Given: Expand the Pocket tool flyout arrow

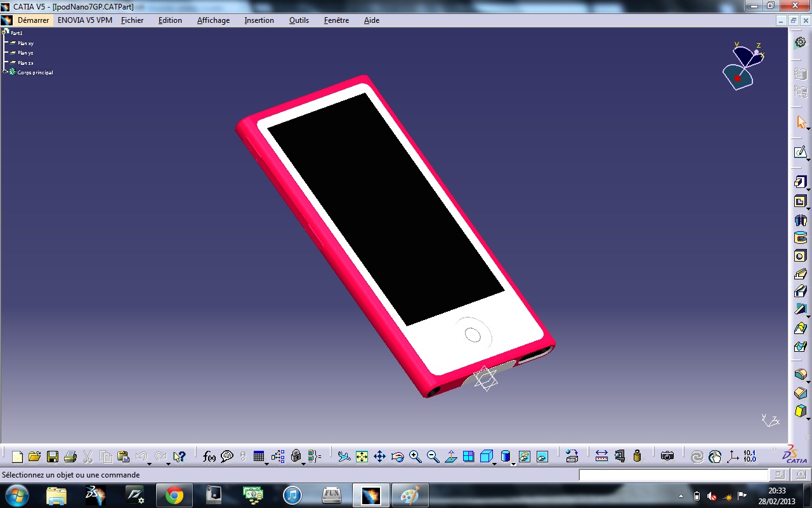Looking at the screenshot, I should pyautogui.click(x=809, y=210).
